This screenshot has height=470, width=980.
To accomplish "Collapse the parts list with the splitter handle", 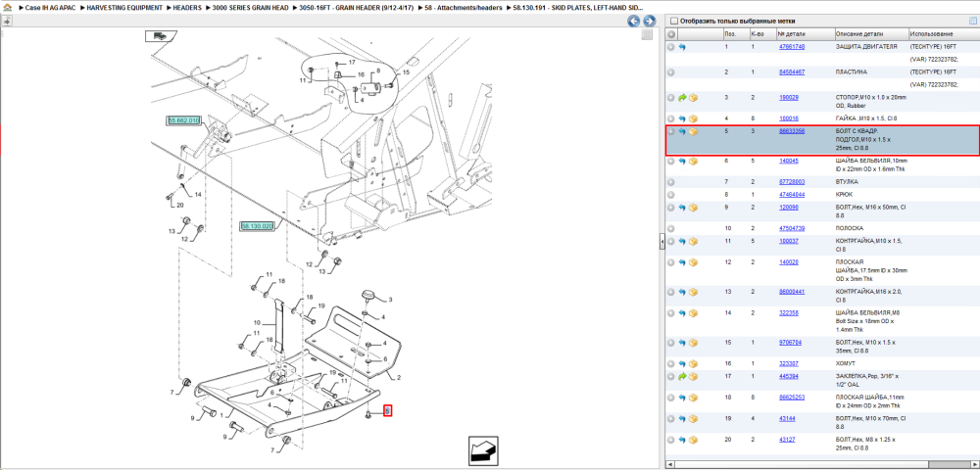I will point(661,243).
